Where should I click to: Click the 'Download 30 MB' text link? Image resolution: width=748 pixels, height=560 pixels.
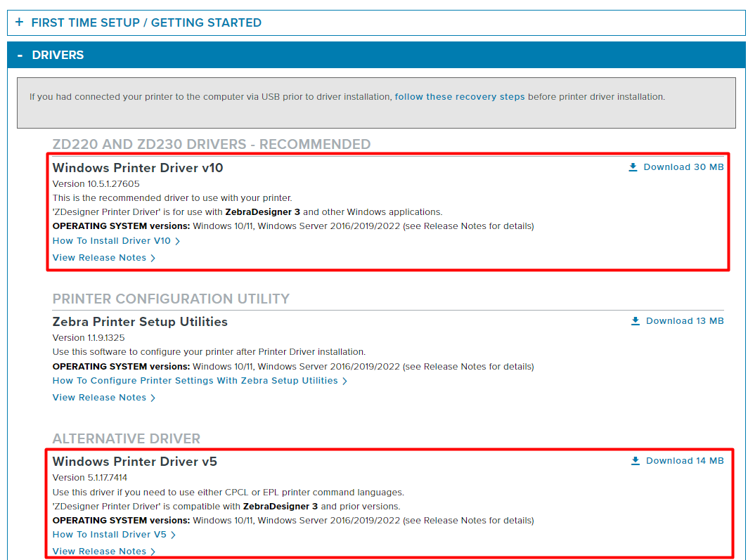683,167
